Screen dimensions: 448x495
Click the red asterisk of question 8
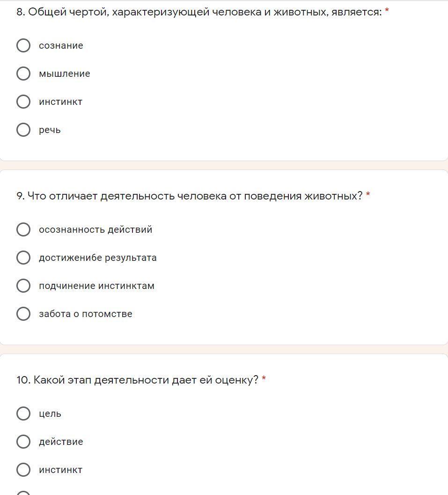(x=387, y=11)
